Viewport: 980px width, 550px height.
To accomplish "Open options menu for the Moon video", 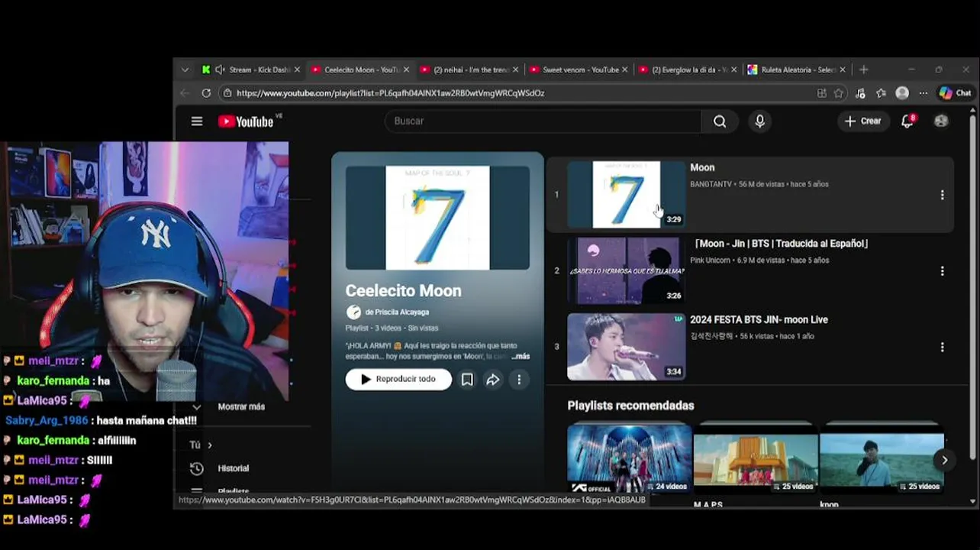I will pos(942,195).
